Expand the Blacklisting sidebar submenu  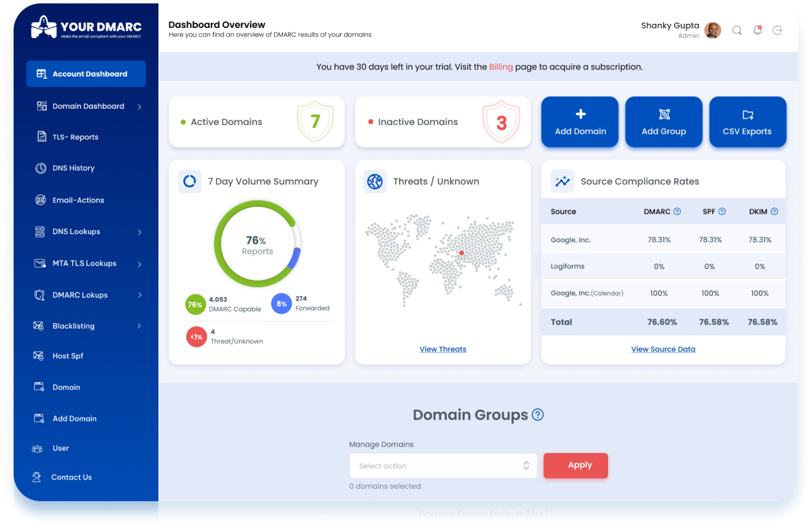pyautogui.click(x=139, y=326)
